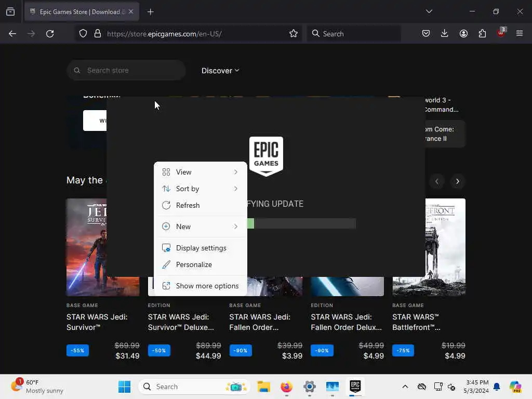This screenshot has width=532, height=399.
Task: Click the taskbar Search box
Action: pos(194,387)
